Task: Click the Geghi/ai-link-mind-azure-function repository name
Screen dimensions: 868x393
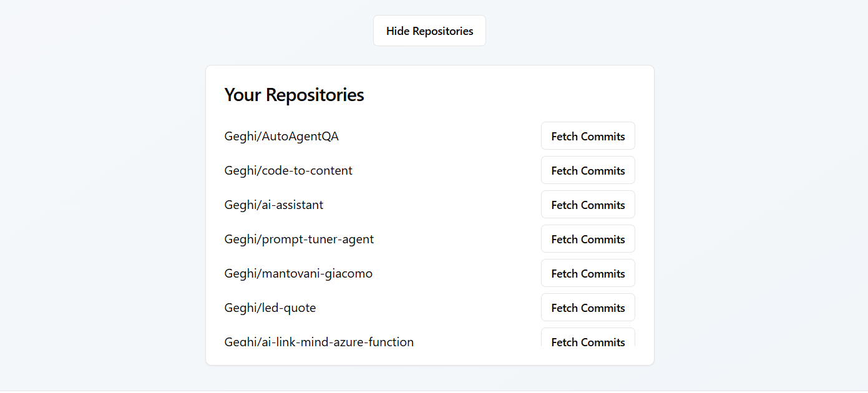Action: 319,341
